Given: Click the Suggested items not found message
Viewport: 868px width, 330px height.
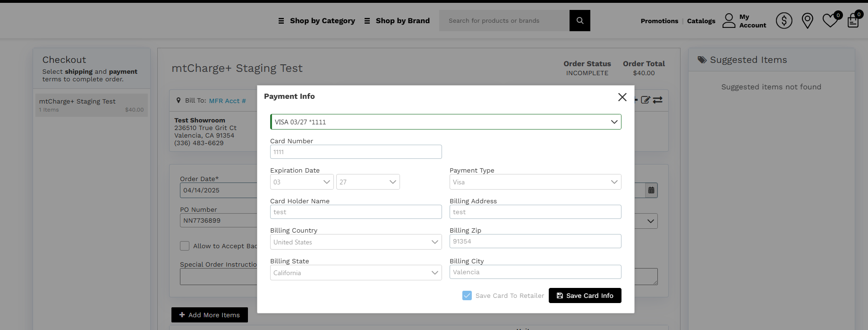Looking at the screenshot, I should click(x=771, y=87).
